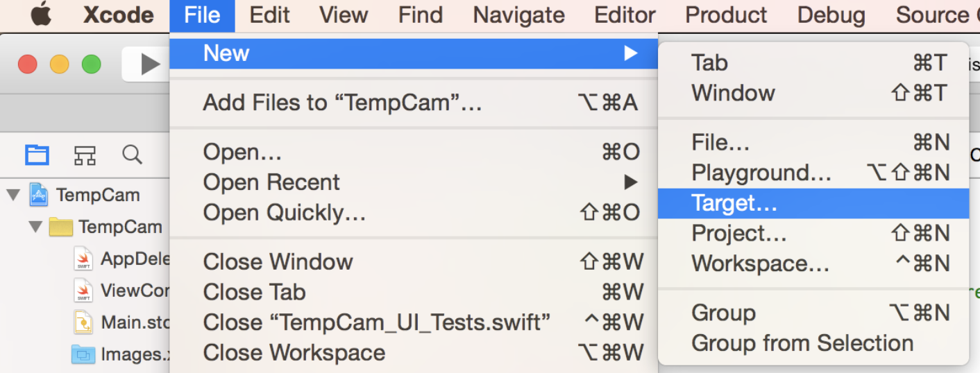This screenshot has height=373, width=980.
Task: Choose Playground… in the New submenu
Action: tap(813, 173)
